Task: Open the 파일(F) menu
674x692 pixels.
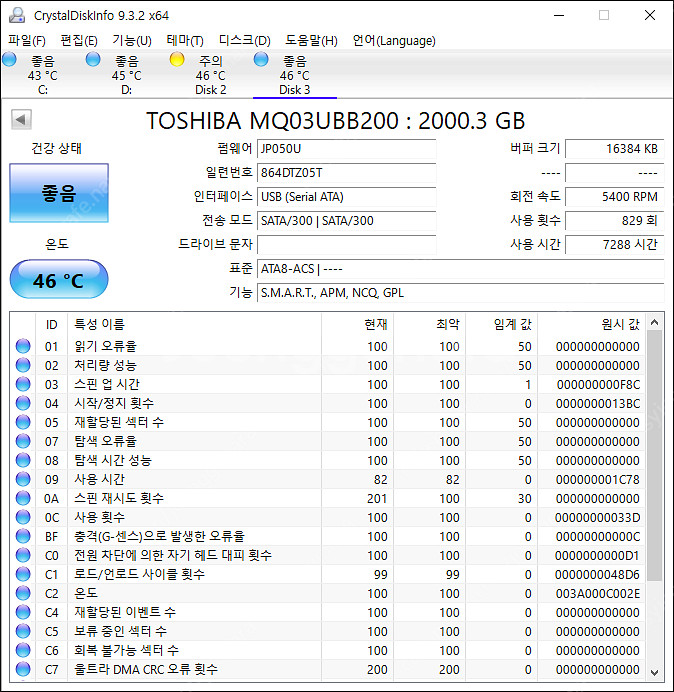Action: 27,41
